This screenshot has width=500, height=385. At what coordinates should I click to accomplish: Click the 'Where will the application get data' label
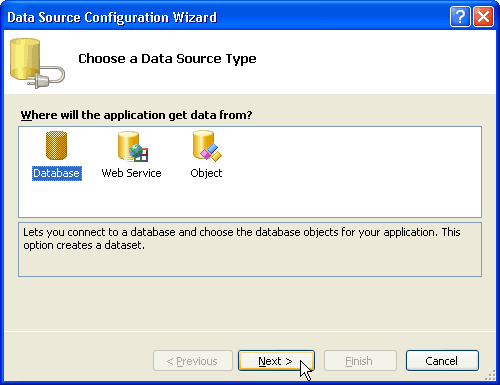coord(136,115)
